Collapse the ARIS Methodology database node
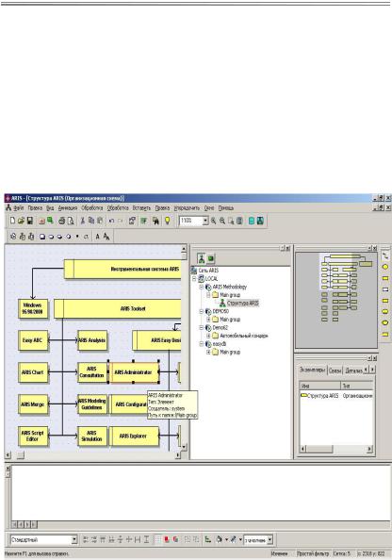 202,287
